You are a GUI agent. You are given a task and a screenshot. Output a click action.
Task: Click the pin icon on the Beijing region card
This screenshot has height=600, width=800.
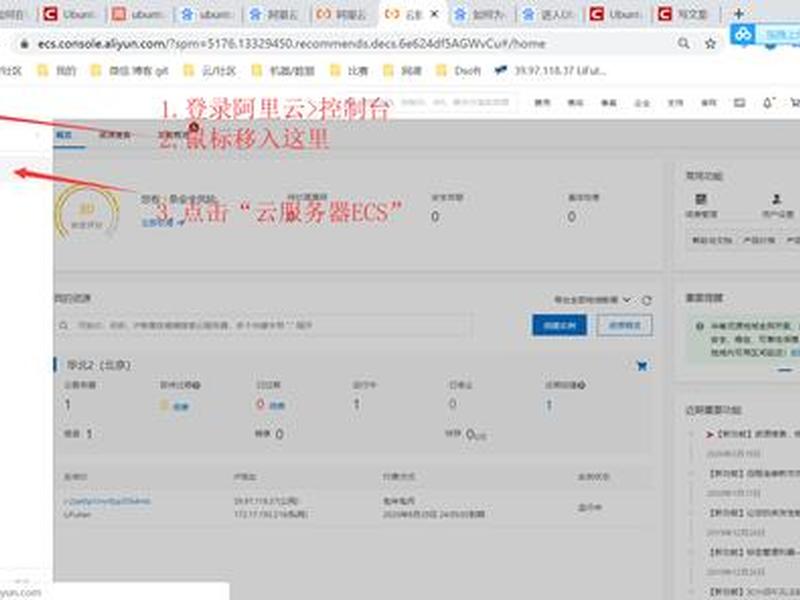tap(642, 366)
